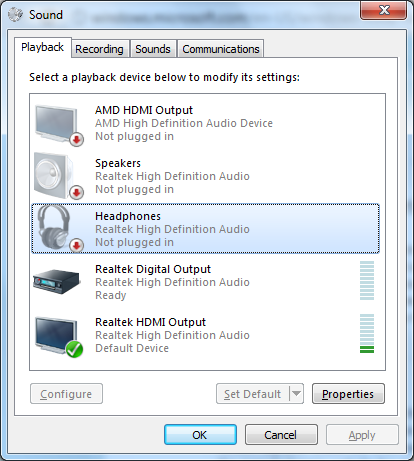Click the Realtek Digital Output level meter

pos(367,281)
